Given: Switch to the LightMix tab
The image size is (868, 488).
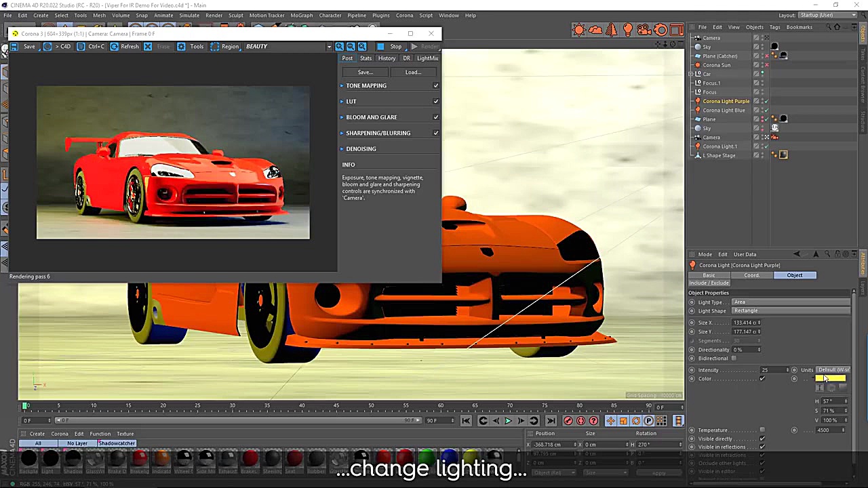Looking at the screenshot, I should coord(427,58).
